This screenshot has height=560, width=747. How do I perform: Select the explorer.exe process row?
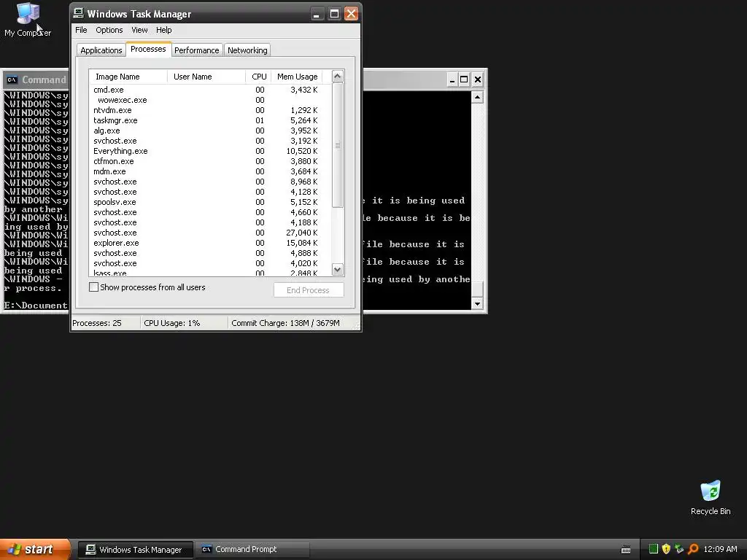pos(209,244)
